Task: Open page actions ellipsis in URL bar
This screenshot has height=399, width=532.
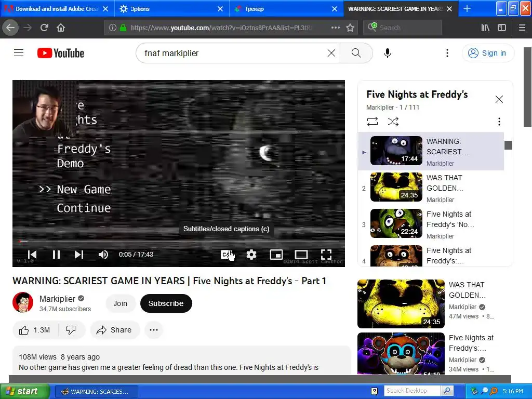Action: [x=335, y=28]
